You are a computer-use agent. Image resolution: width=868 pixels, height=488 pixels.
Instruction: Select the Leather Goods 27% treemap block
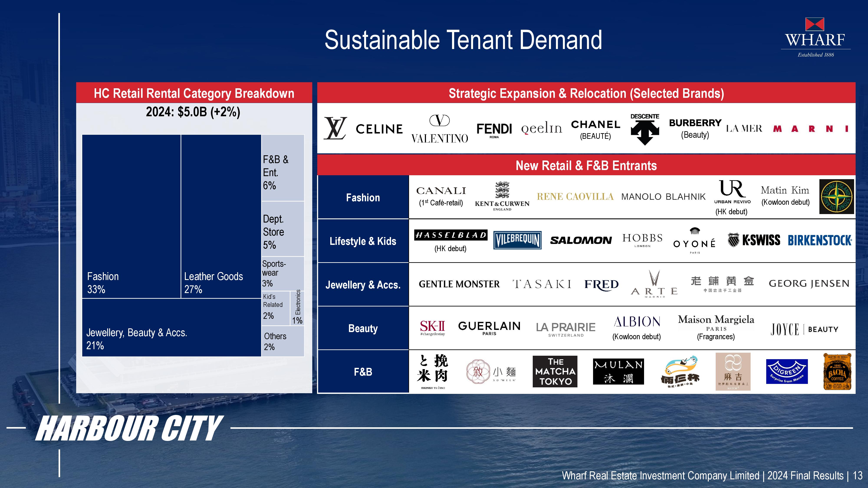(221, 216)
